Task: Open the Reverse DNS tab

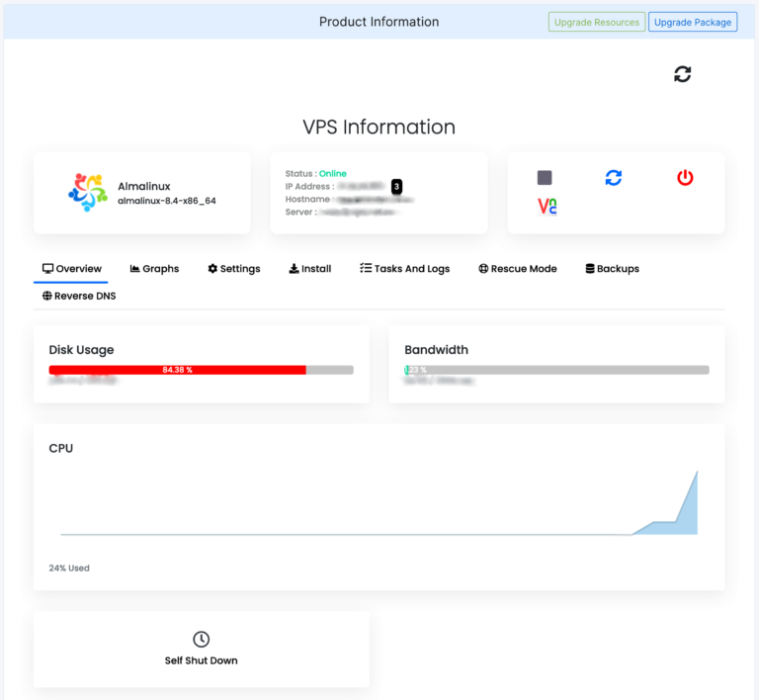Action: tap(79, 296)
